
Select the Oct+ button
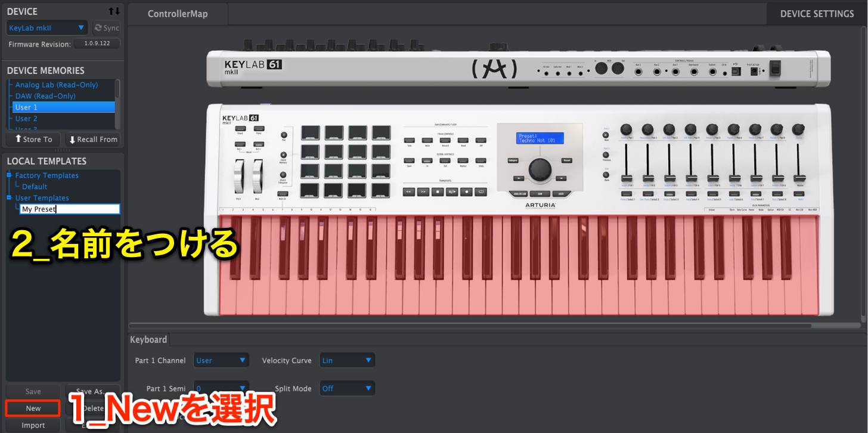pos(259,144)
